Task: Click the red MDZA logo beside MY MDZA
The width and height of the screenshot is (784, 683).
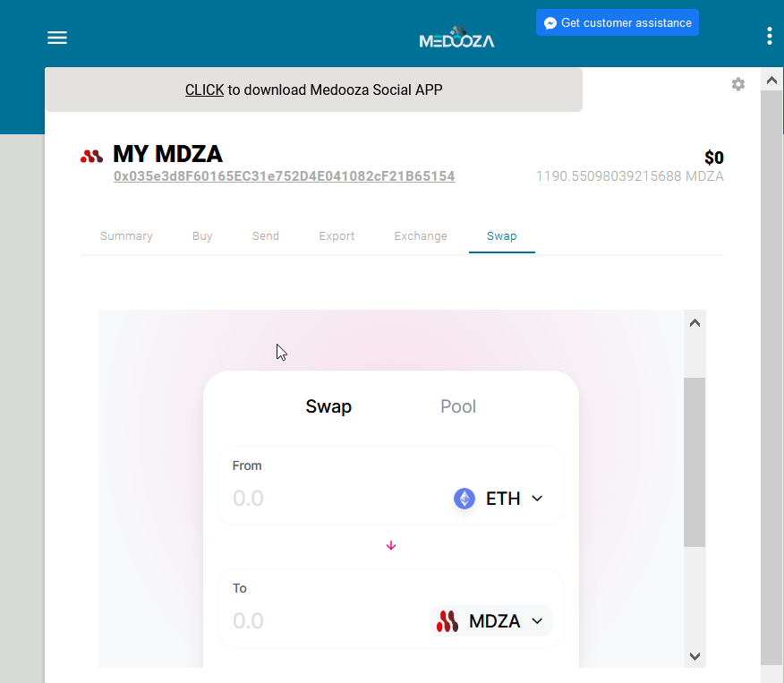Action: point(91,157)
